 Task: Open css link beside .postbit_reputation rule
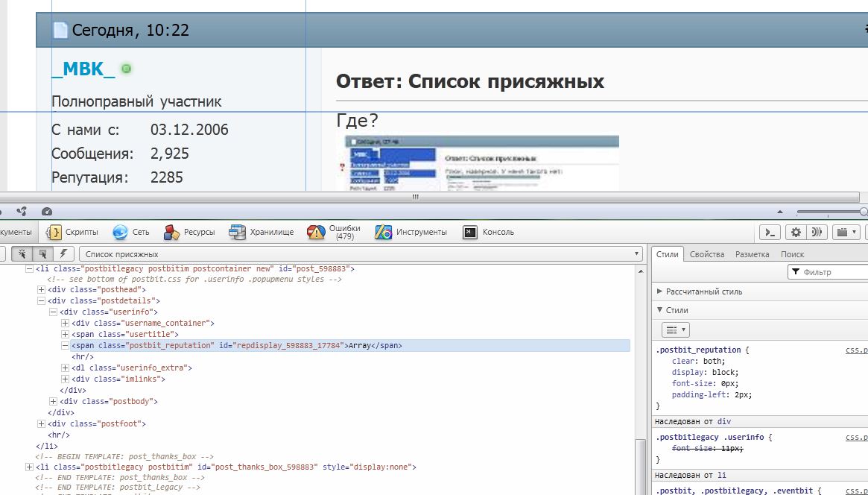(x=856, y=350)
